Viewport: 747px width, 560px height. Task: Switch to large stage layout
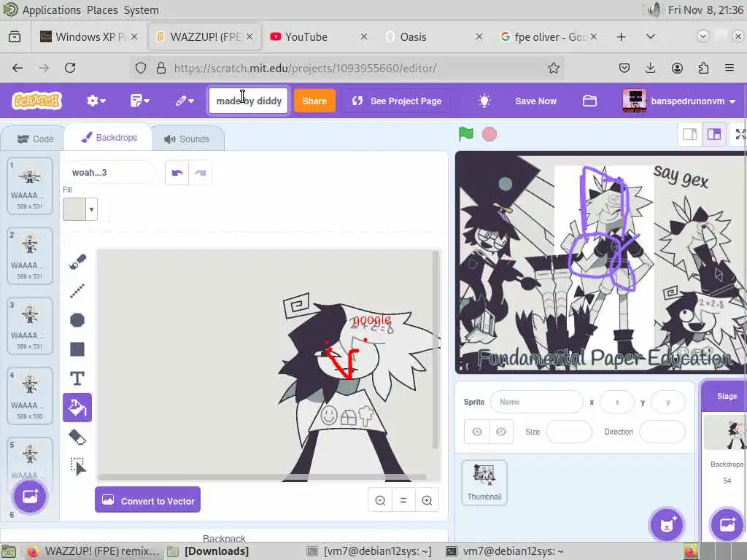click(x=714, y=135)
